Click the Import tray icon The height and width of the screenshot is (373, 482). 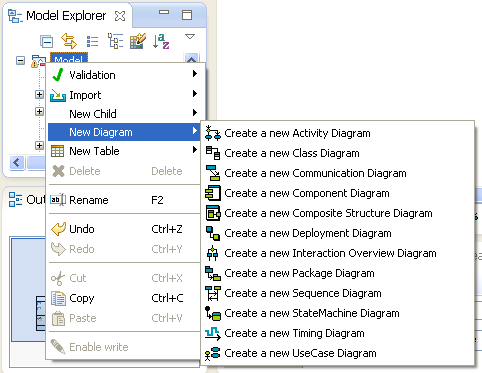coord(58,95)
